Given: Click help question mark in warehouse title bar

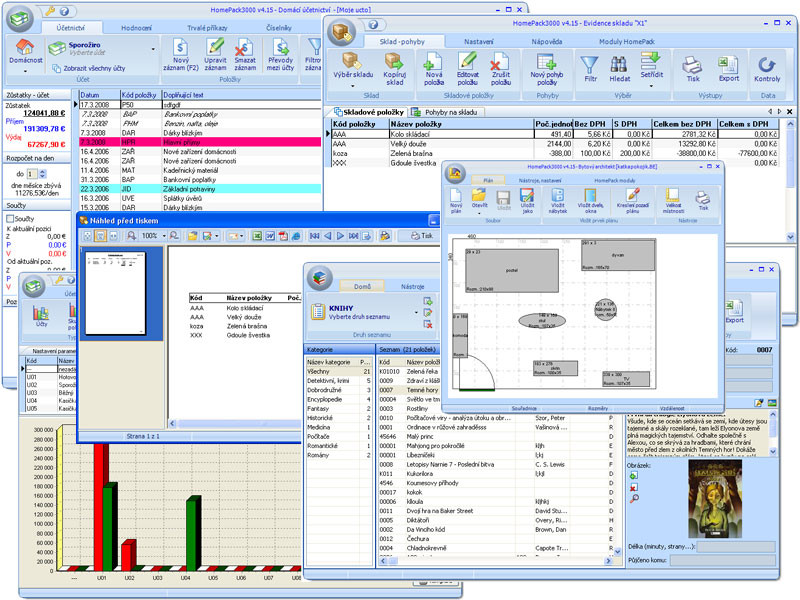Looking at the screenshot, I should (373, 24).
